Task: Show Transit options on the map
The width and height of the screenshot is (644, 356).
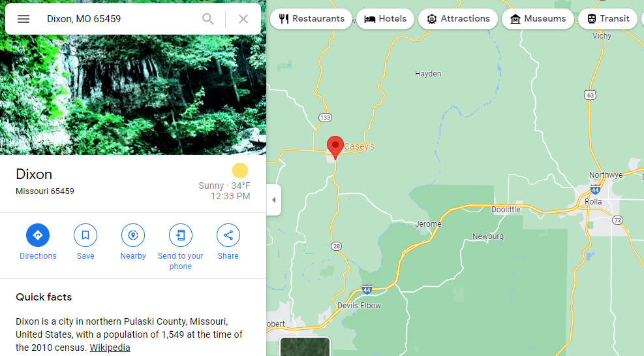Action: (x=608, y=19)
